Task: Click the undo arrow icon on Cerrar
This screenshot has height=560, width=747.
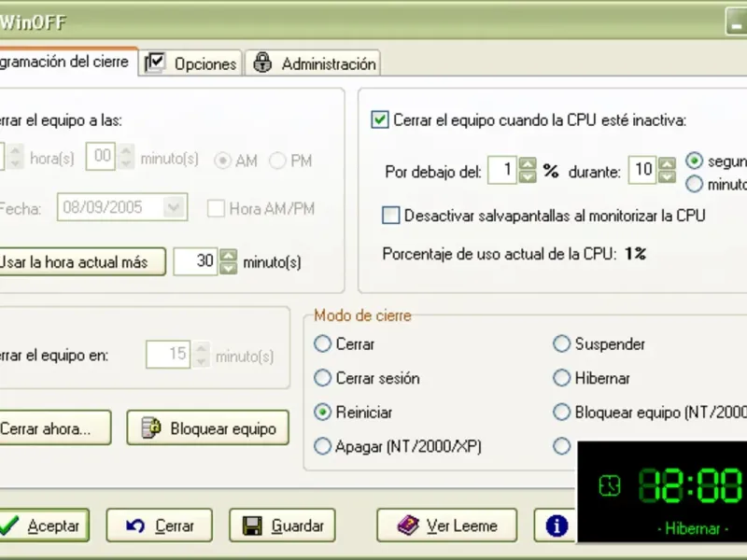Action: pyautogui.click(x=135, y=525)
